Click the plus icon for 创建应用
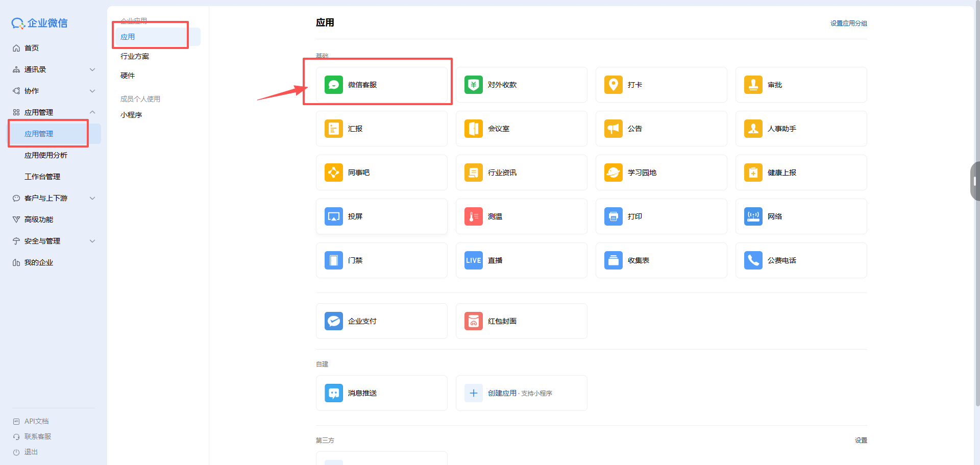 [x=474, y=393]
